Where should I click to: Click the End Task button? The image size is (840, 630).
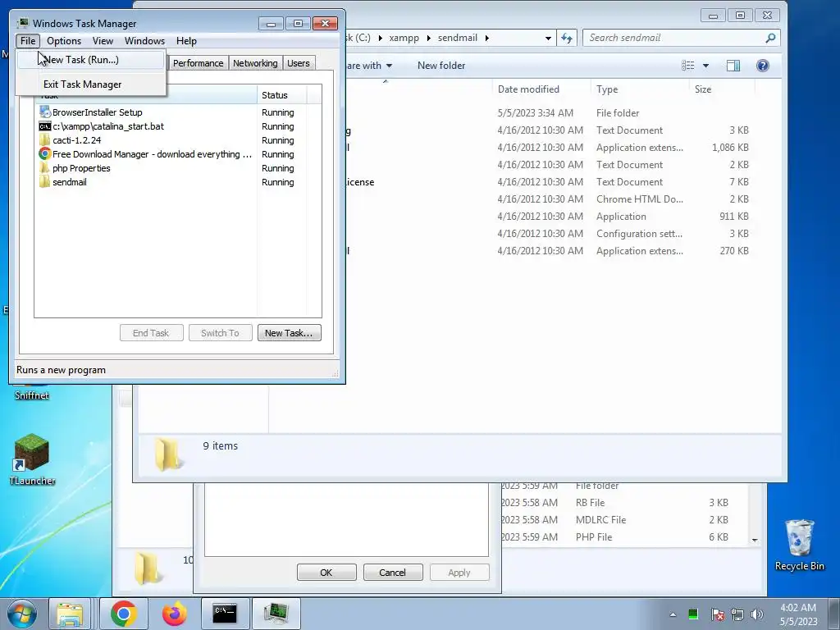(x=151, y=333)
